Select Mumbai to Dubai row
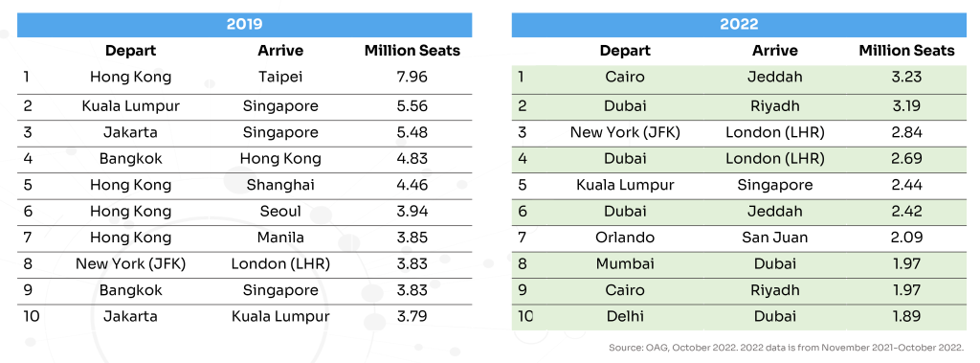980x363 pixels. (739, 264)
